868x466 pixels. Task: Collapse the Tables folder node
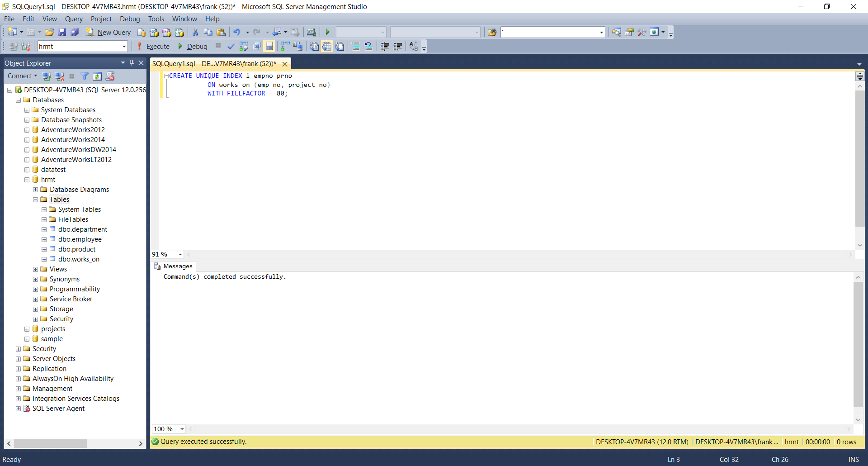[x=35, y=200]
